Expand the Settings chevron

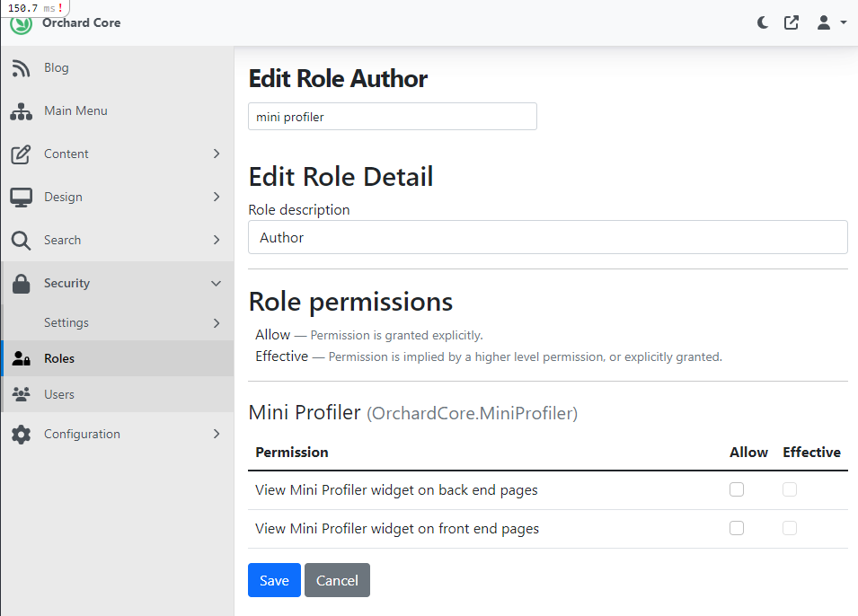tap(217, 323)
